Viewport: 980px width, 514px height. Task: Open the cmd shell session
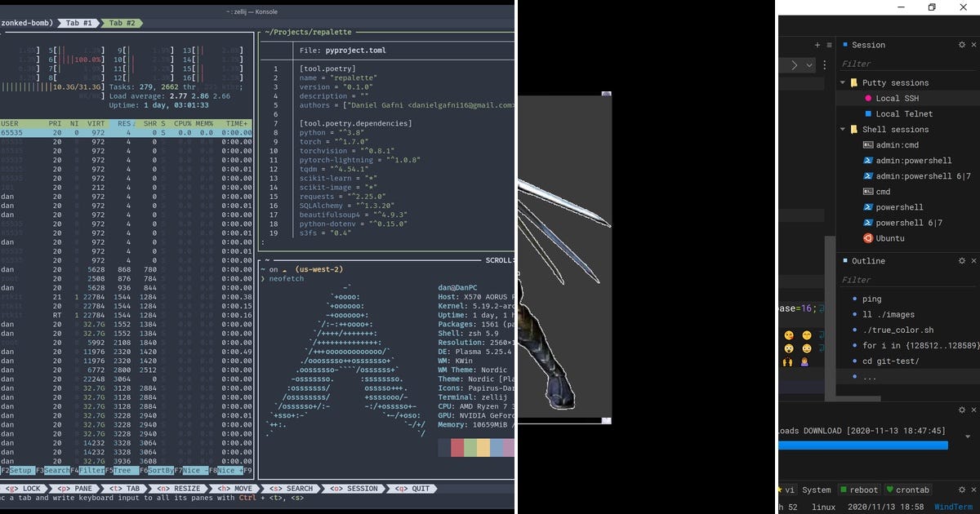(x=884, y=192)
